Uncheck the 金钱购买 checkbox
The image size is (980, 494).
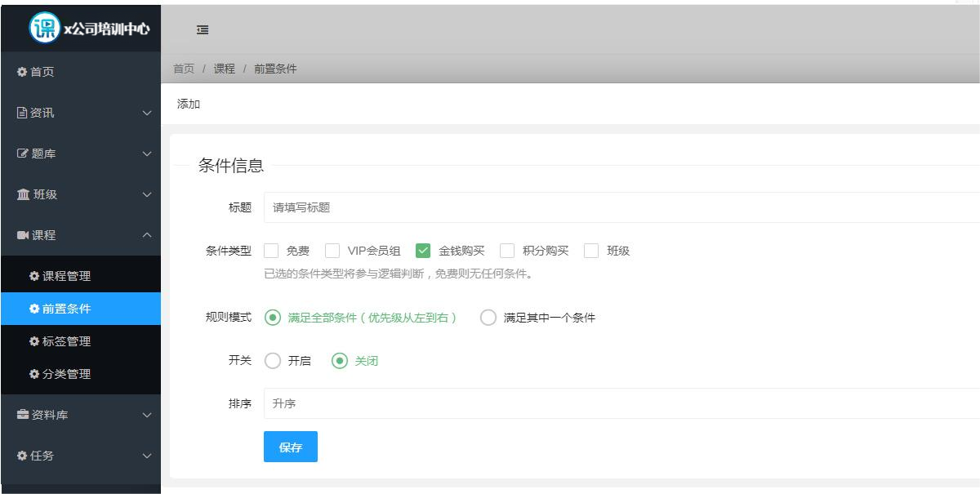point(423,251)
